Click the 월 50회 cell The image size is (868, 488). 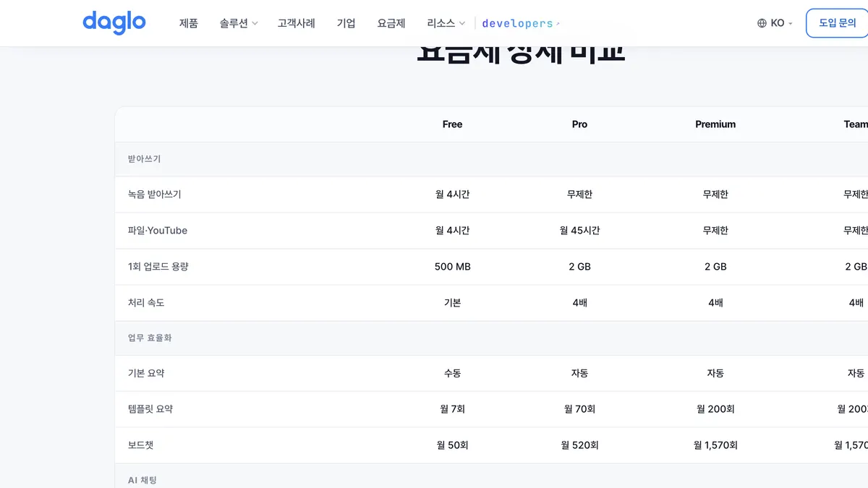point(452,445)
